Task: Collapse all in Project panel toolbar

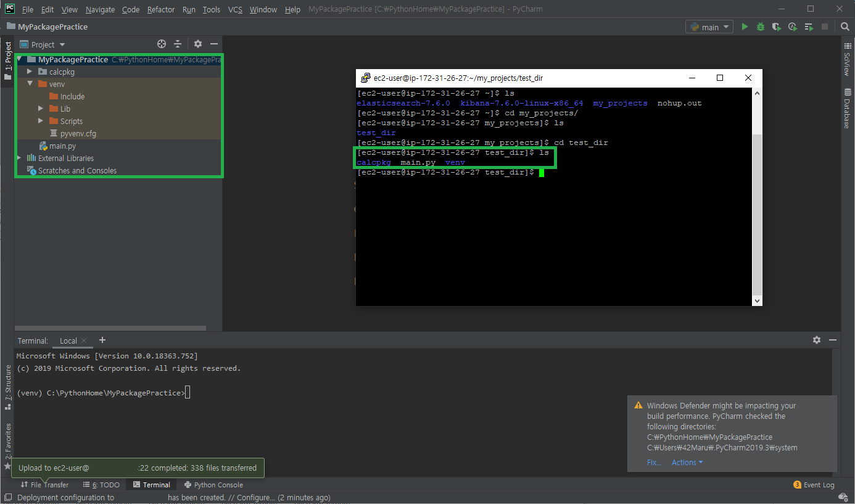Action: click(x=178, y=44)
